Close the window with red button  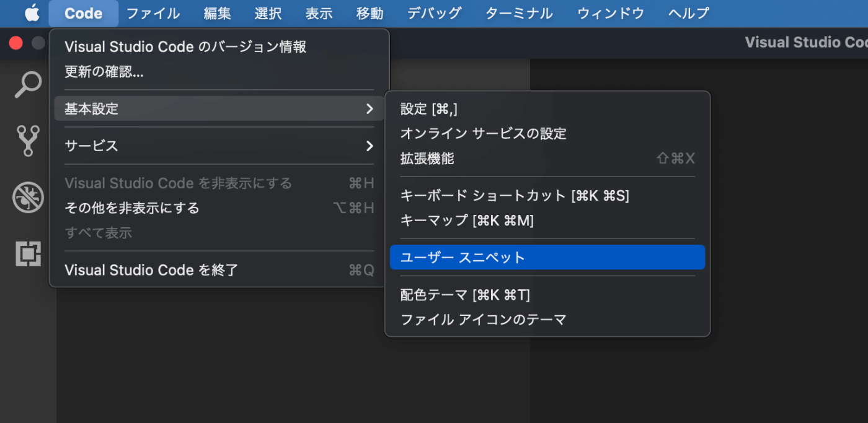(16, 43)
